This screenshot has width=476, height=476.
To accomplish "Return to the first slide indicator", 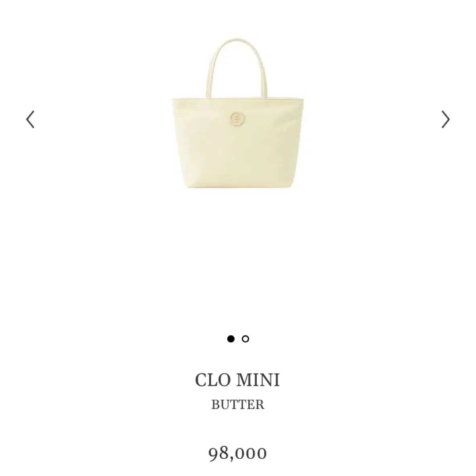I will pyautogui.click(x=231, y=339).
